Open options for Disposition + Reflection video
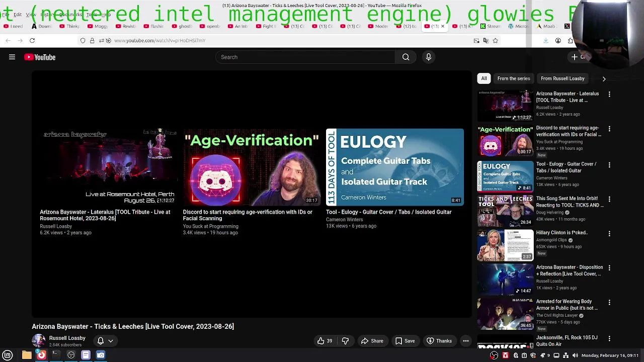 (x=609, y=268)
